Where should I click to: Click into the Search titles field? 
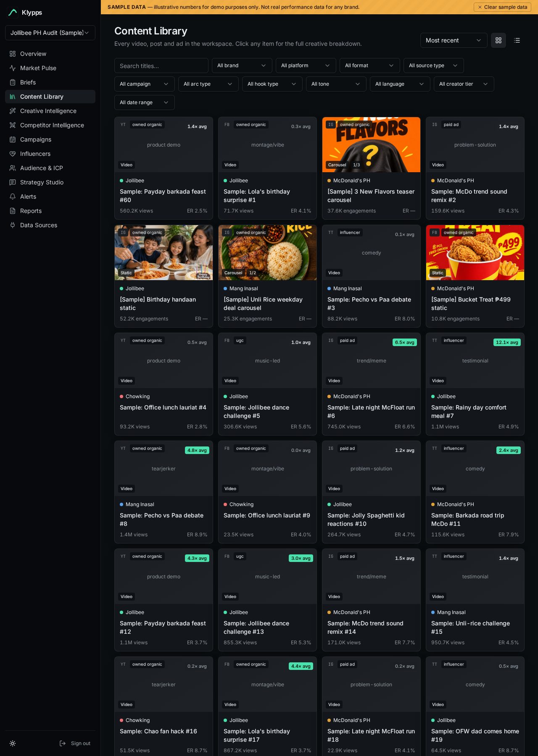click(x=161, y=66)
